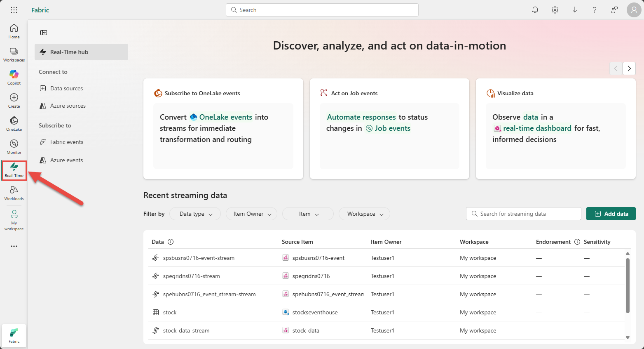Click info icon beside Endorsement column
This screenshot has width=644, height=349.
point(577,242)
